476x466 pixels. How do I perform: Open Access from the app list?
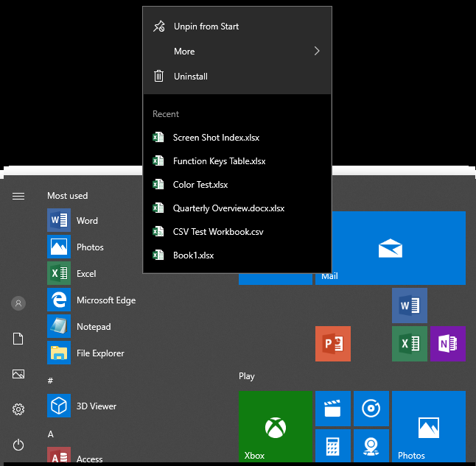pos(75,455)
